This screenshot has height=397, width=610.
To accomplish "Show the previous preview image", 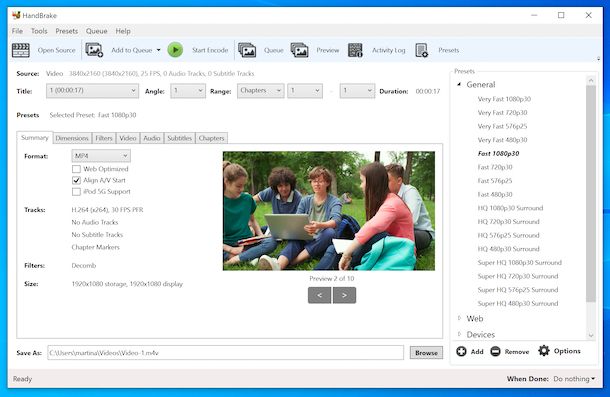I will click(x=319, y=295).
